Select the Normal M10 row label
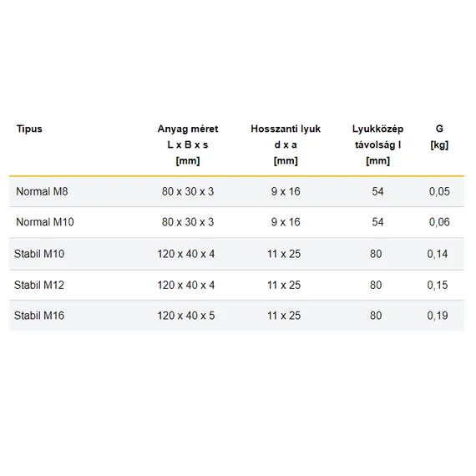The height and width of the screenshot is (476, 476). click(x=45, y=222)
